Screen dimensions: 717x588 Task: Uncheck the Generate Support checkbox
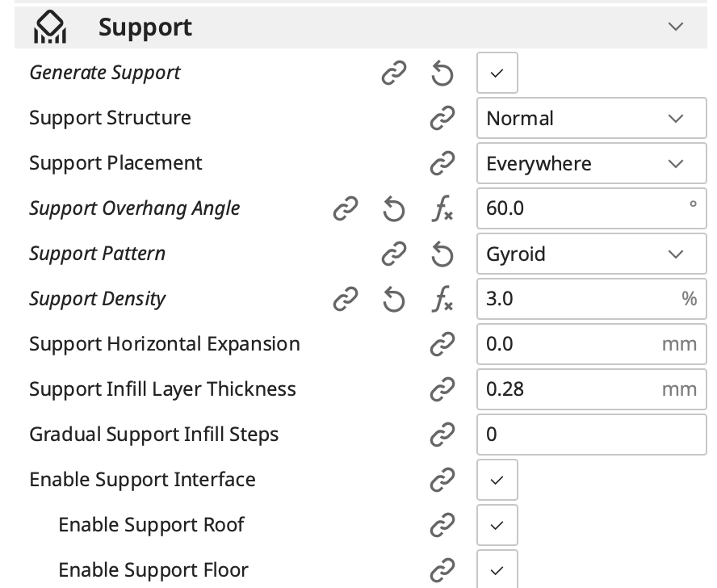[497, 73]
